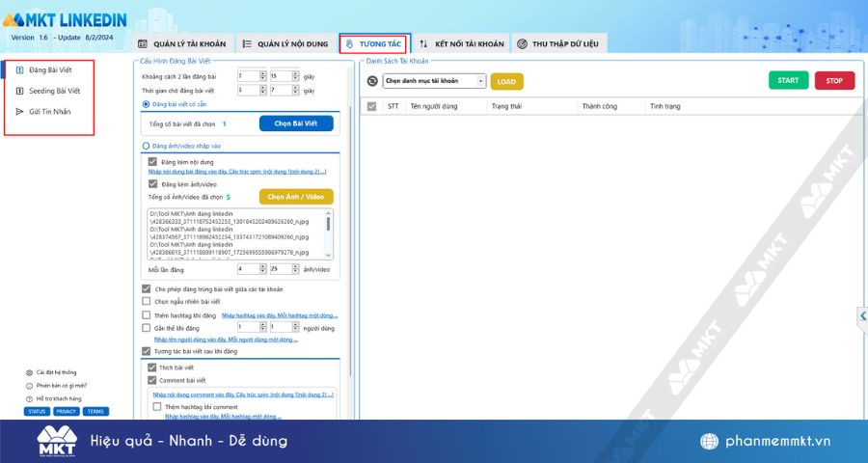Screen dimensions: 868x463
Task: Click the Hỗ trợ khách hàng help icon
Action: click(29, 398)
